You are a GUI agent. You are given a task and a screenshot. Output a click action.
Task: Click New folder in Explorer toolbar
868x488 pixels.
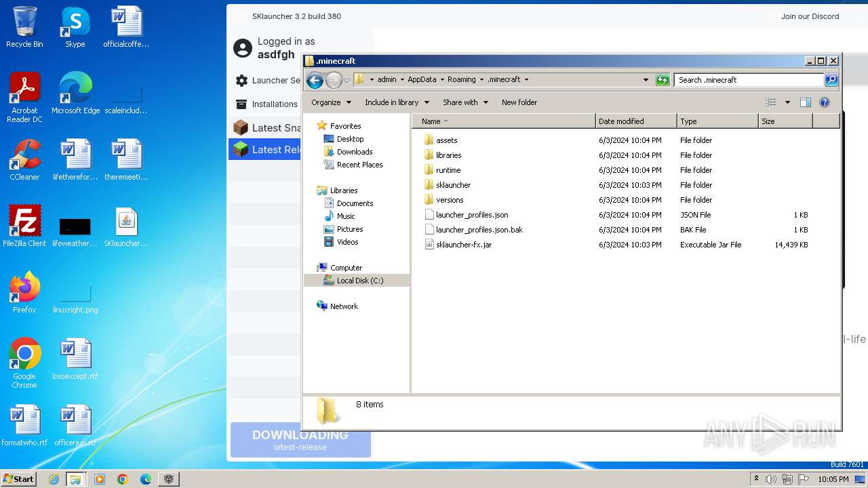[x=519, y=102]
